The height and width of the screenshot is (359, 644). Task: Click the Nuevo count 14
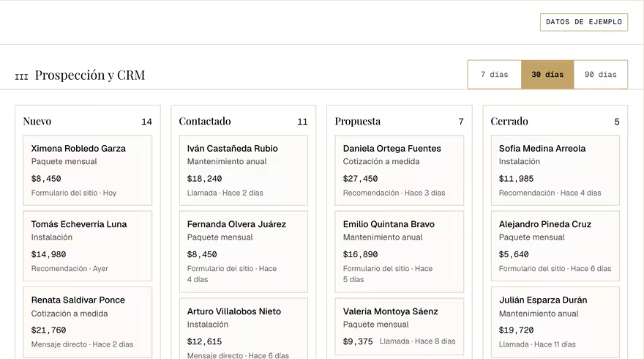pos(146,122)
